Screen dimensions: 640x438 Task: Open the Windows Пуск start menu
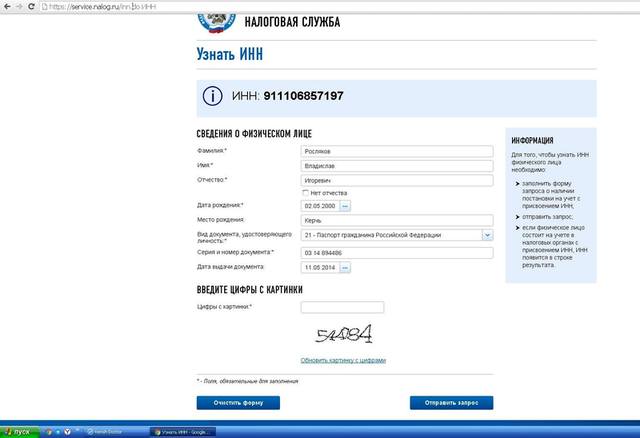(x=20, y=432)
